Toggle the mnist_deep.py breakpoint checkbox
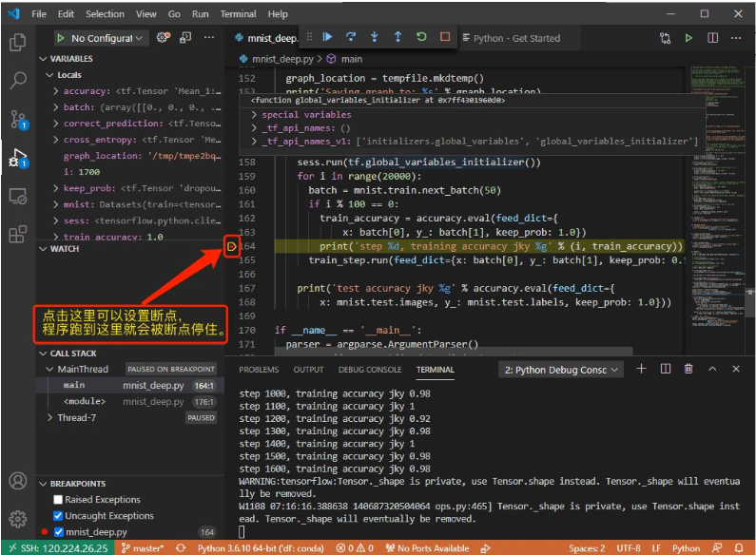Image resolution: width=756 pixels, height=555 pixels. [59, 532]
